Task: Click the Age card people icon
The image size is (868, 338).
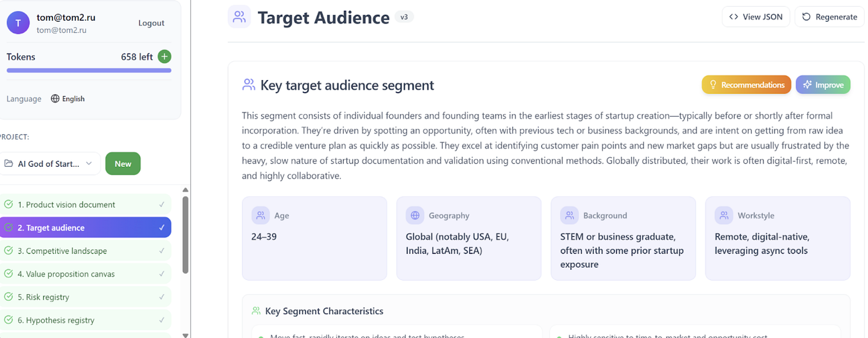Action: [260, 215]
